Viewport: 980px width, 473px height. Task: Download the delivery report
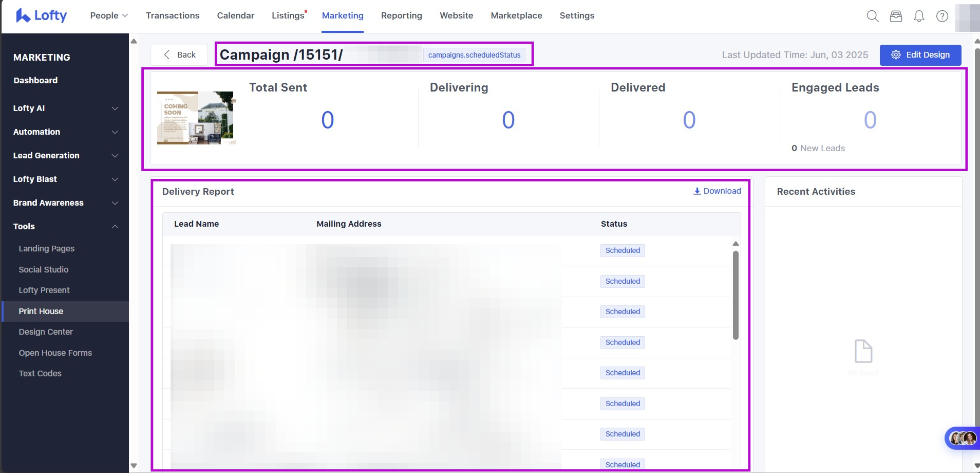tap(717, 191)
